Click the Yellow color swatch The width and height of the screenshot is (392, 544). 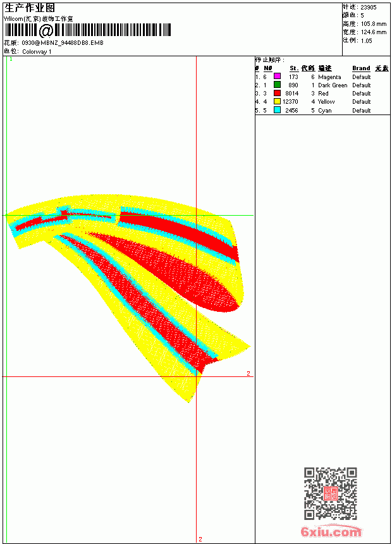277,101
